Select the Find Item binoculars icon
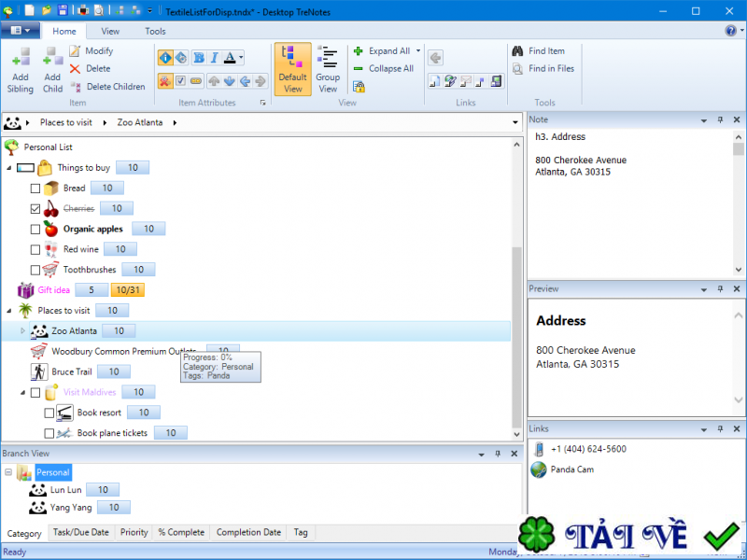747x560 pixels. 516,50
